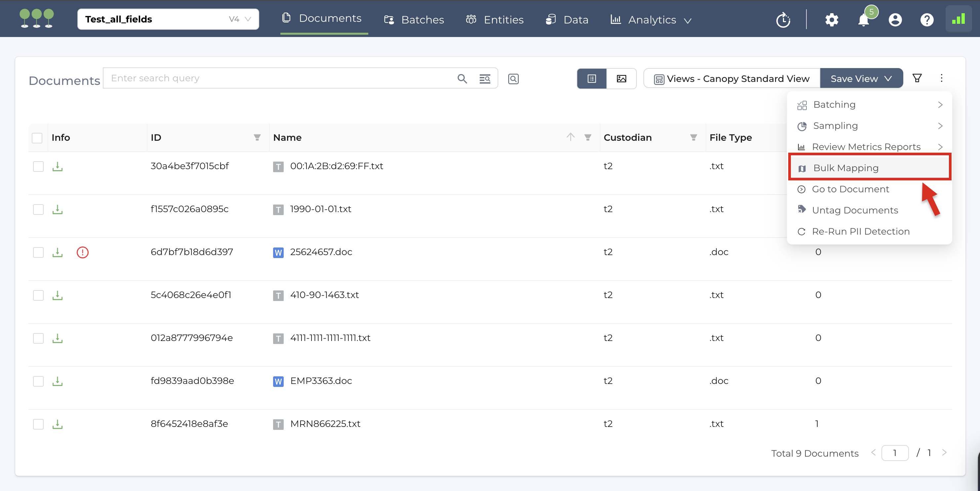Download document 00:1A:2B:d2:69:FF.txt
This screenshot has width=980, height=491.
[x=58, y=167]
